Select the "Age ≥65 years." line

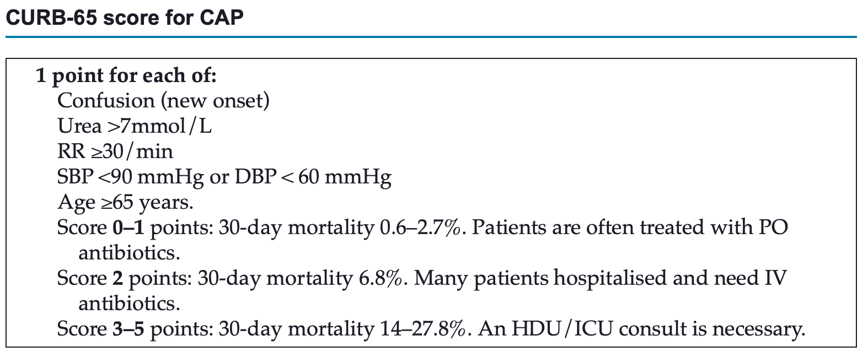[x=125, y=202]
